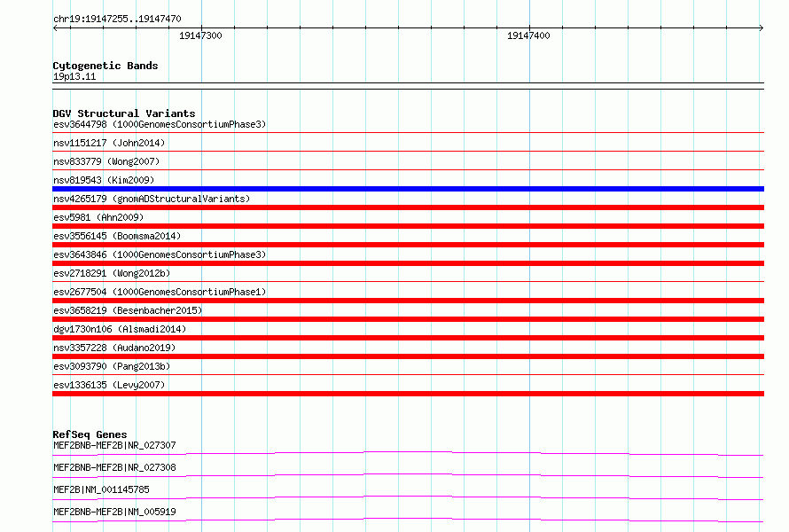
Task: Open variant esv5981 (Ahn2009)
Action: [x=98, y=217]
